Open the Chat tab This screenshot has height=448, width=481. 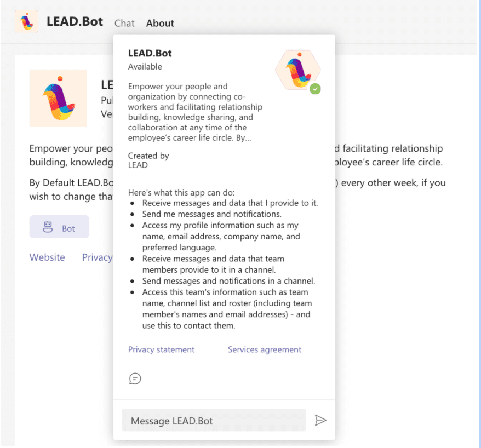pyautogui.click(x=124, y=23)
